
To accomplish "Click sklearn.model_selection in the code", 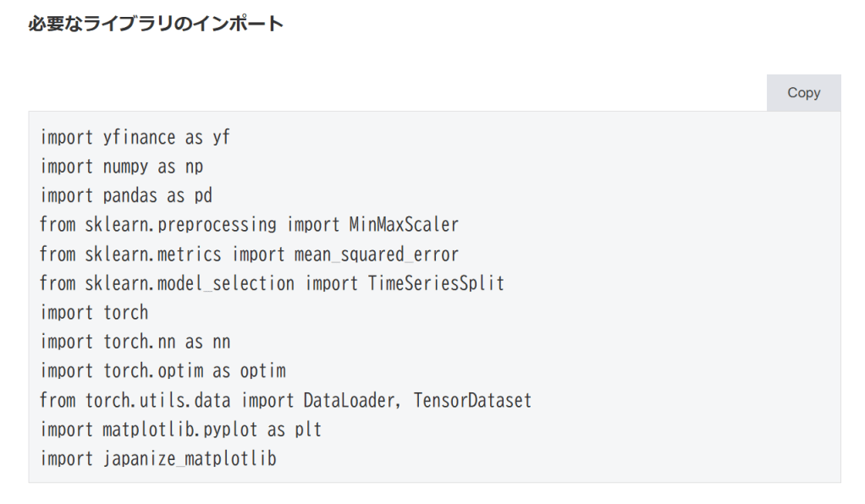I will coord(190,283).
